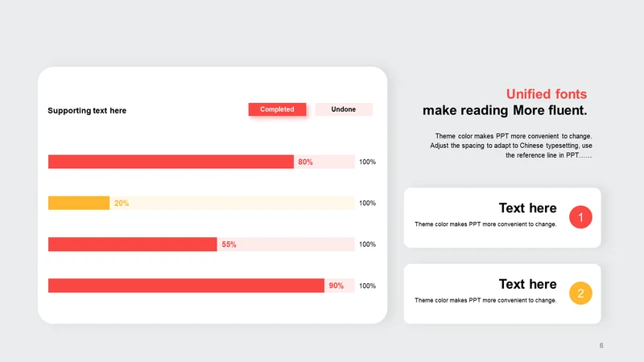Click Text here title in first card
The height and width of the screenshot is (362, 644).
tap(528, 208)
